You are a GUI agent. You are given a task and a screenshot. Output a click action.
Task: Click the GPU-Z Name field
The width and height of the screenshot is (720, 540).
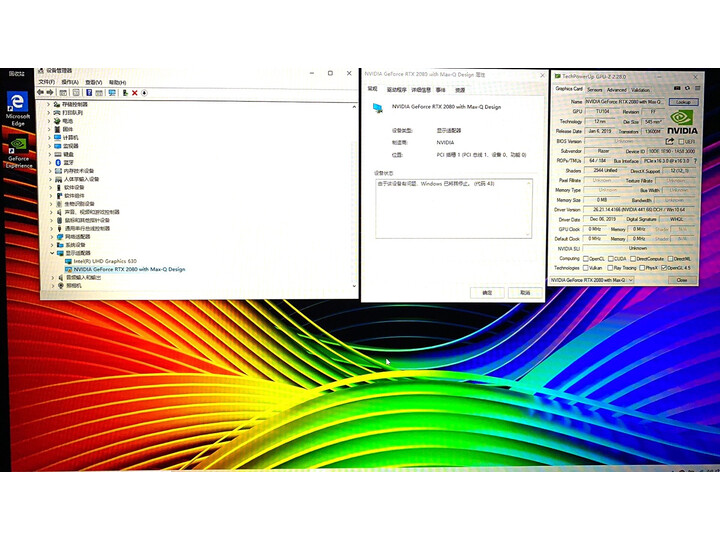point(624,101)
